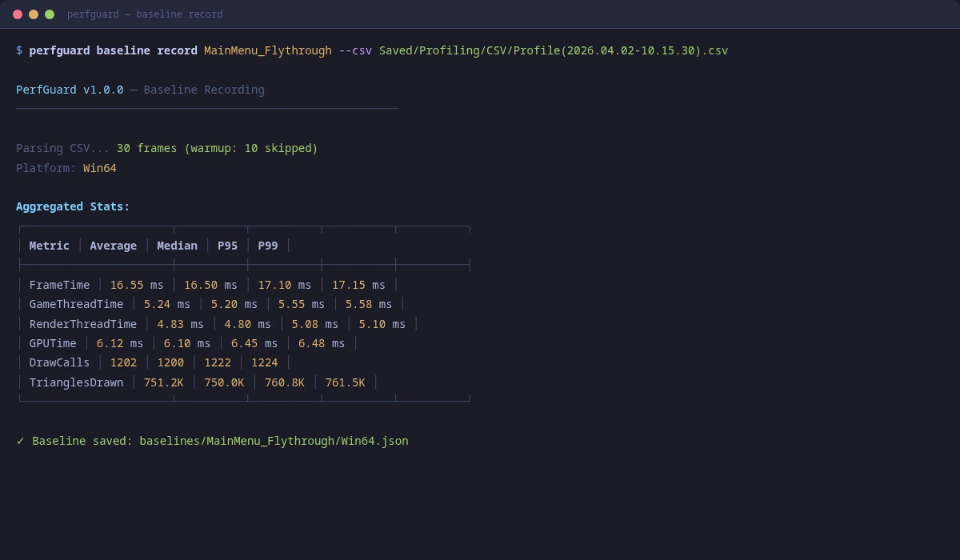Switch to the P95 column header
This screenshot has height=560, width=960.
click(x=227, y=246)
